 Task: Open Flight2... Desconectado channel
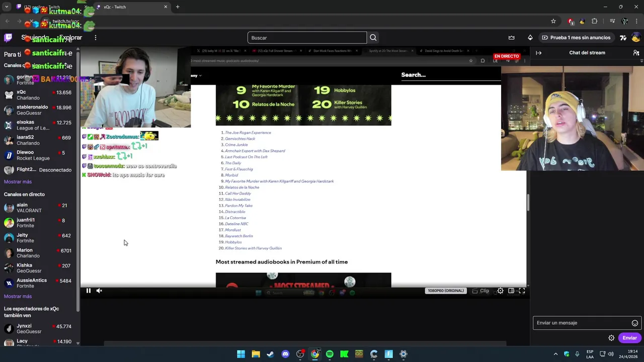pyautogui.click(x=38, y=170)
